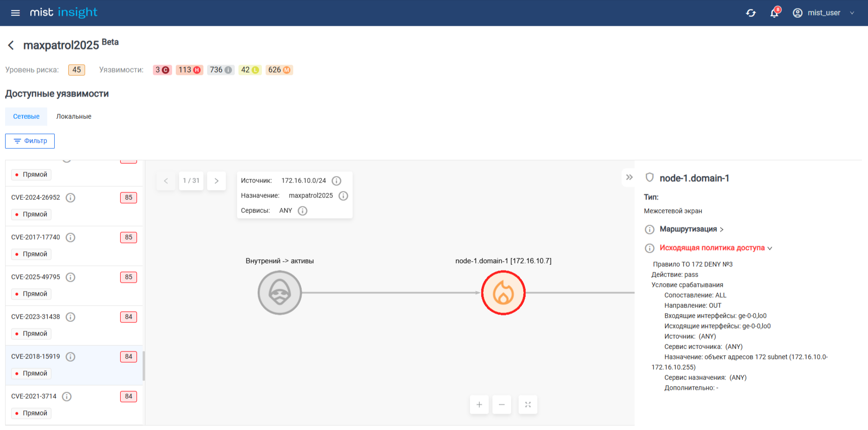Viewport: 868px width, 430px height.
Task: Go to previous path page
Action: click(x=166, y=181)
